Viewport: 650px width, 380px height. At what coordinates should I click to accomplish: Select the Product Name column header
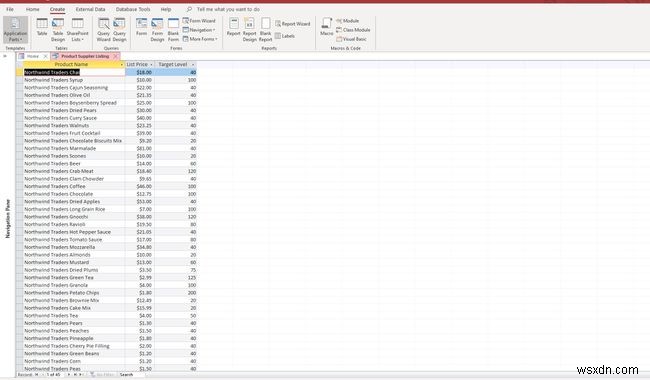click(x=71, y=65)
